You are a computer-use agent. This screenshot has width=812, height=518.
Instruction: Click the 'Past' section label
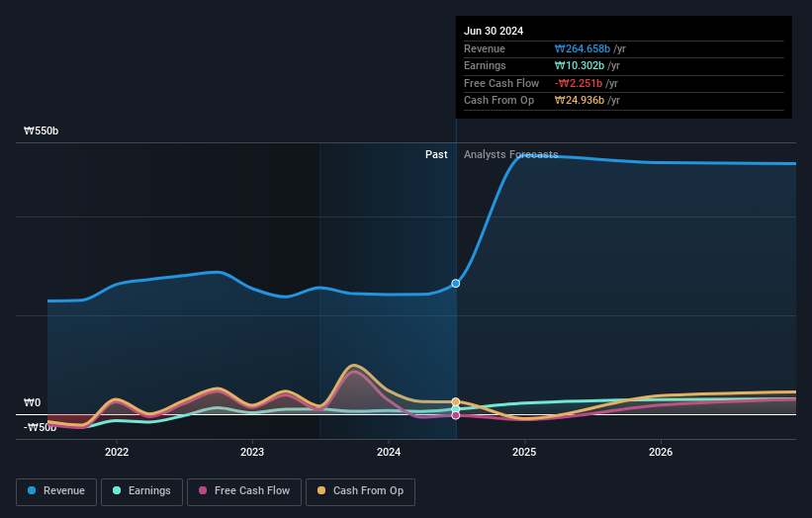coord(436,154)
